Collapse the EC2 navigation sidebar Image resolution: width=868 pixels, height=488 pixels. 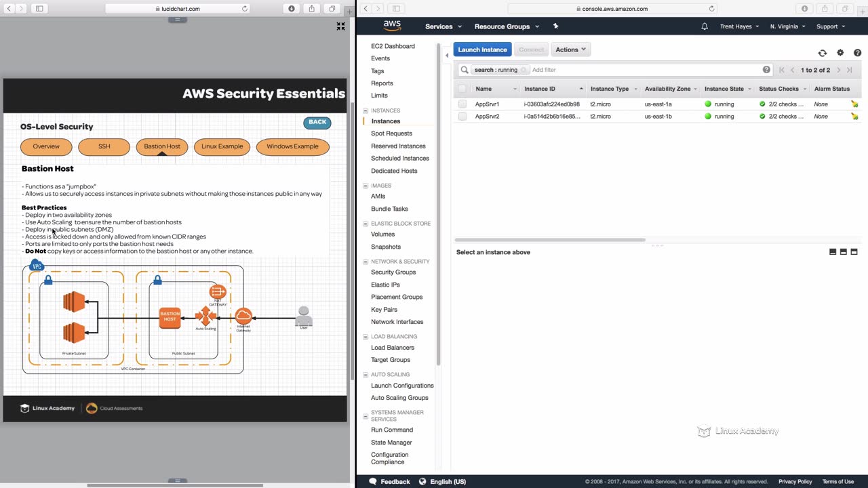tap(447, 55)
